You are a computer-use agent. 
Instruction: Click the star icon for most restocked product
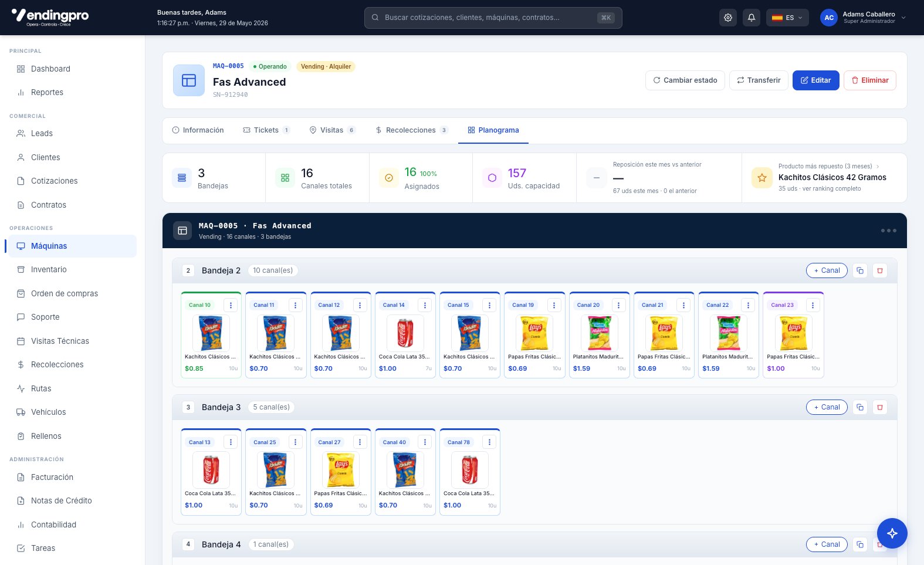click(x=762, y=178)
